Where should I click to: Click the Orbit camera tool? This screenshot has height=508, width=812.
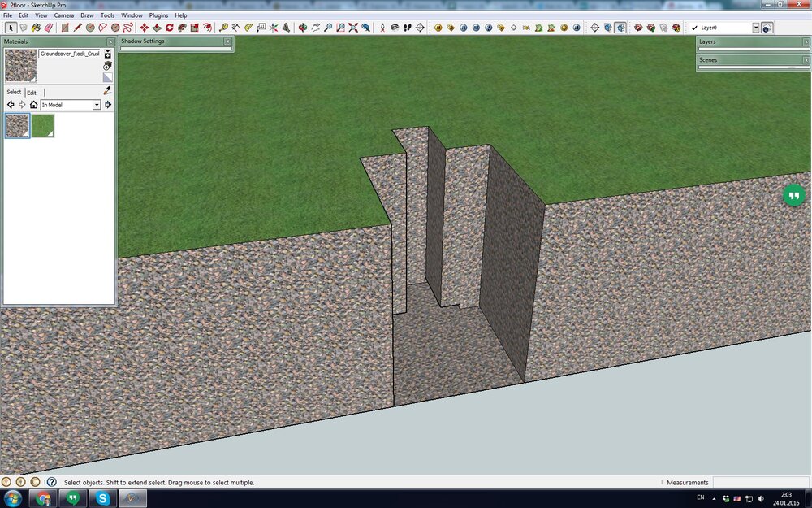(x=303, y=28)
